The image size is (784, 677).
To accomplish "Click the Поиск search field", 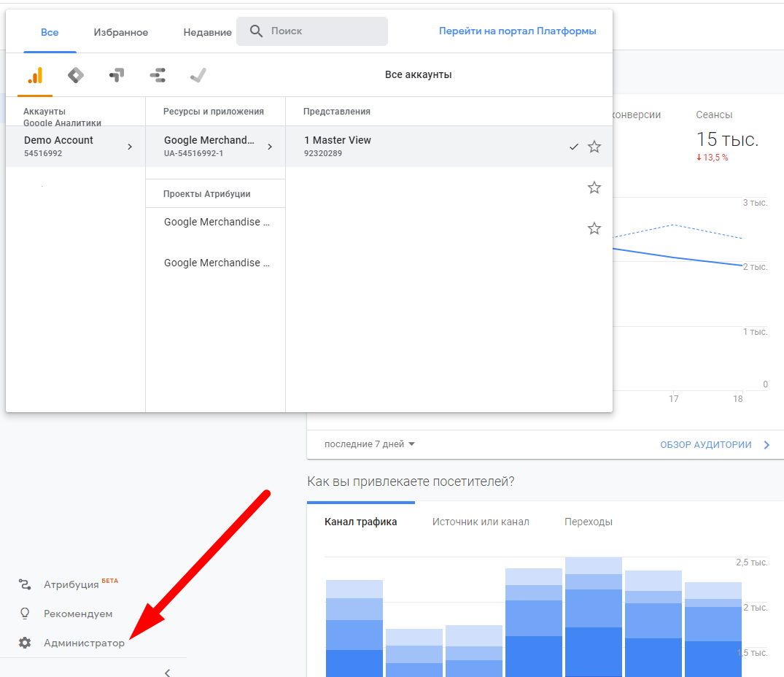I will click(x=312, y=31).
